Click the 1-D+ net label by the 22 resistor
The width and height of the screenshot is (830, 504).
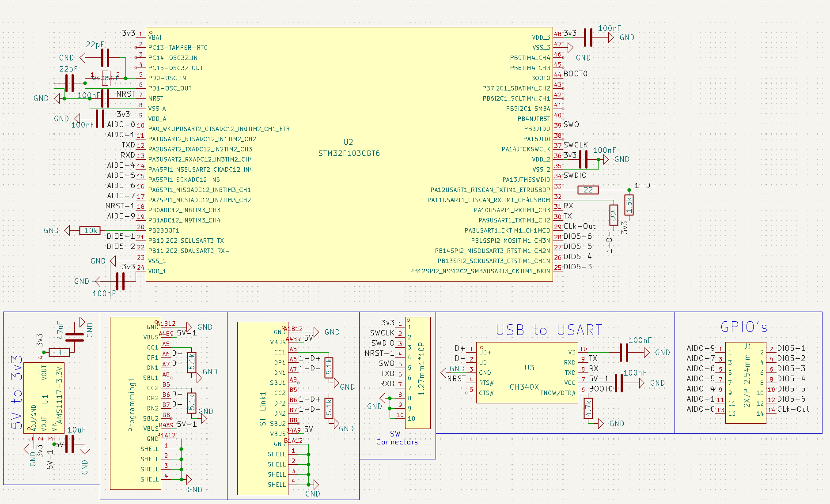(645, 186)
